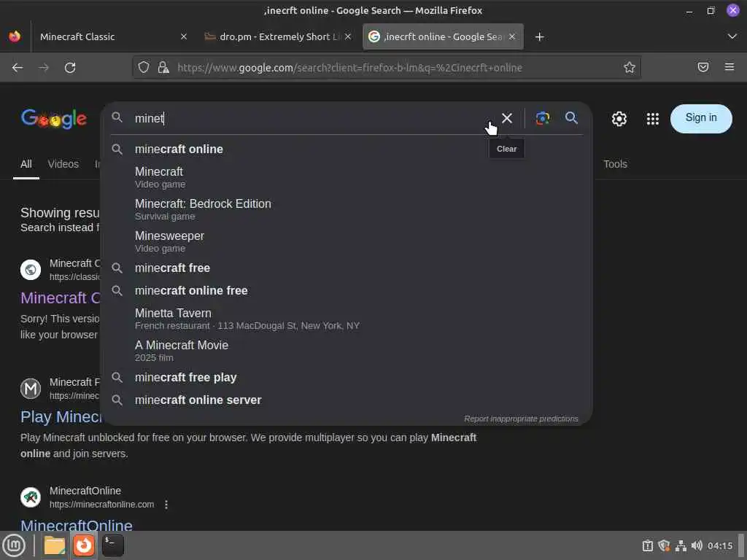Open Google quick settings gear

pos(619,119)
